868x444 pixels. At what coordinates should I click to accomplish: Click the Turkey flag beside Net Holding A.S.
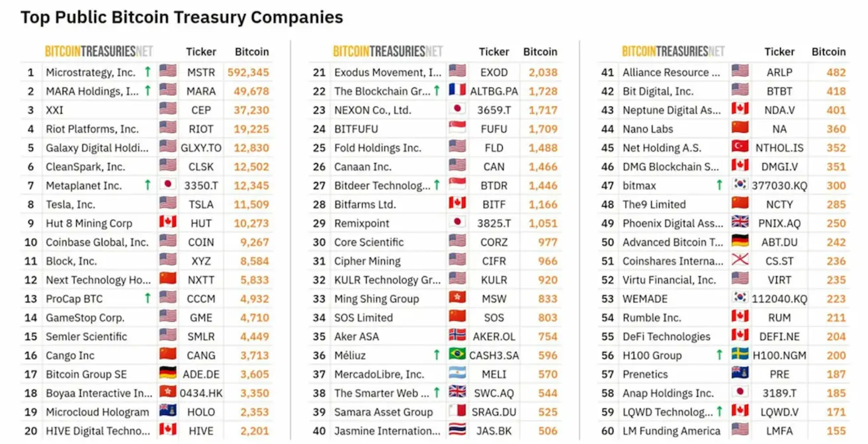pos(740,148)
